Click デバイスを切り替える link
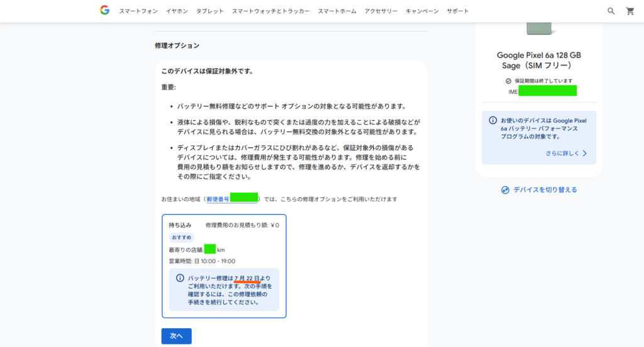Screen dimensions: 644x347 (545, 190)
